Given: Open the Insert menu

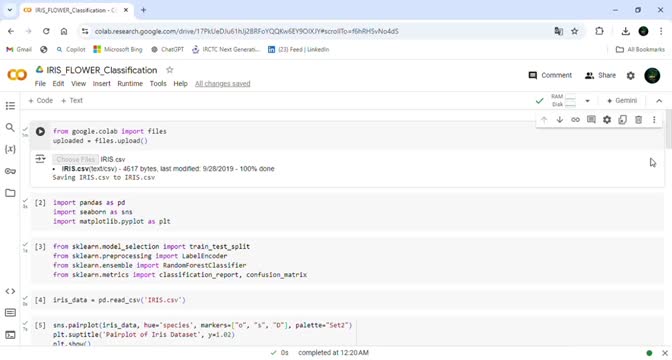Looking at the screenshot, I should click(102, 84).
